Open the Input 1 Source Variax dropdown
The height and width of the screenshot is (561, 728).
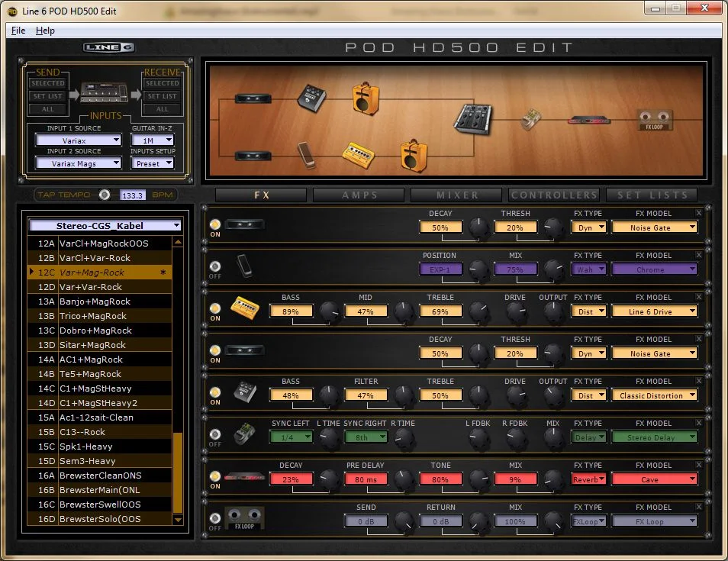(78, 140)
